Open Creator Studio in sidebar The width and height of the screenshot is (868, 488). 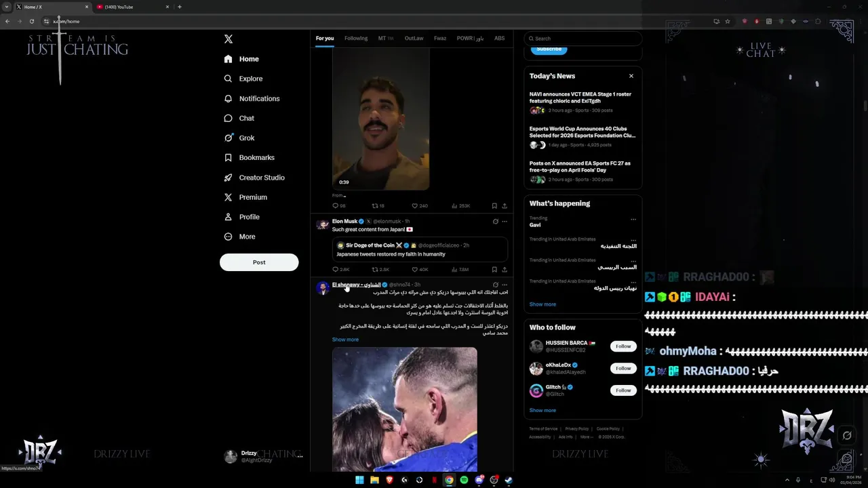pos(254,178)
